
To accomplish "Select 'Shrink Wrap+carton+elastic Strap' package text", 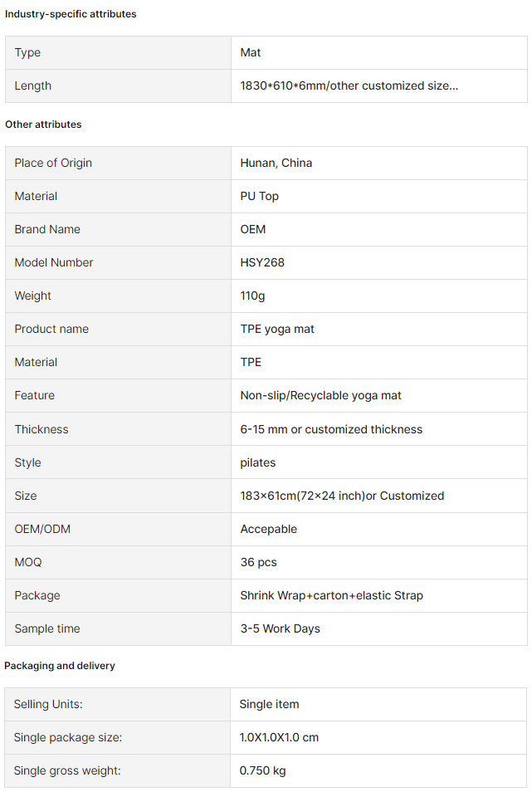I will click(x=331, y=596).
